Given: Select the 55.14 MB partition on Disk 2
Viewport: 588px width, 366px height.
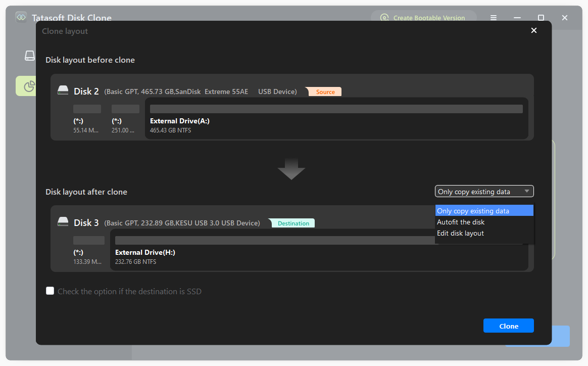Looking at the screenshot, I should coord(87,119).
